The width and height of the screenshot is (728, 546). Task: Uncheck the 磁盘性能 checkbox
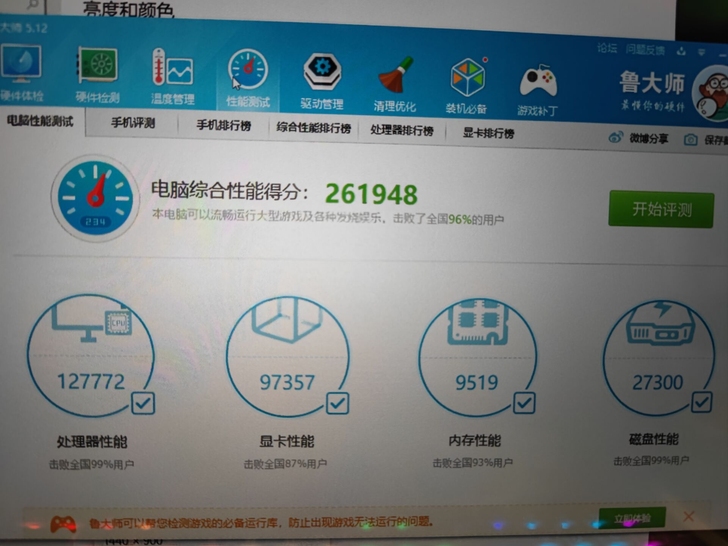coord(702,402)
